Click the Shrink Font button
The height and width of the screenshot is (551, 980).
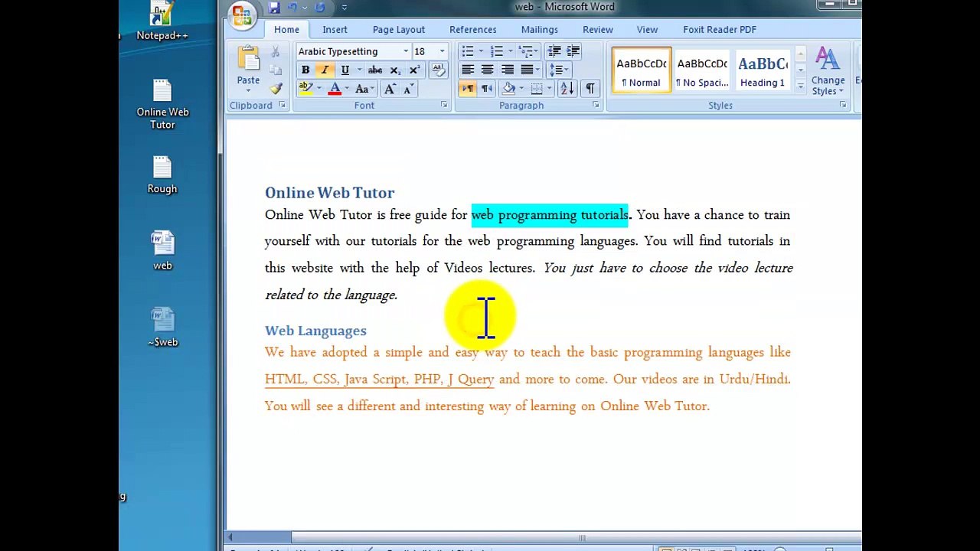coord(408,90)
